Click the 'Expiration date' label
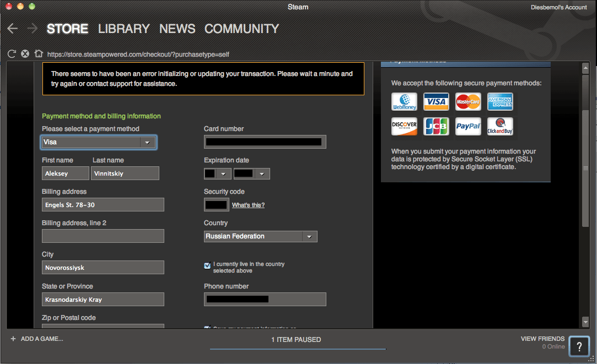Screen dimensions: 597x364 [227, 160]
